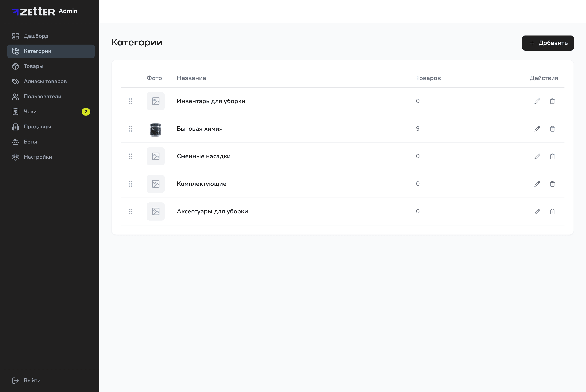
Task: Click drag handle of Аксессуары для уборки
Action: (131, 211)
